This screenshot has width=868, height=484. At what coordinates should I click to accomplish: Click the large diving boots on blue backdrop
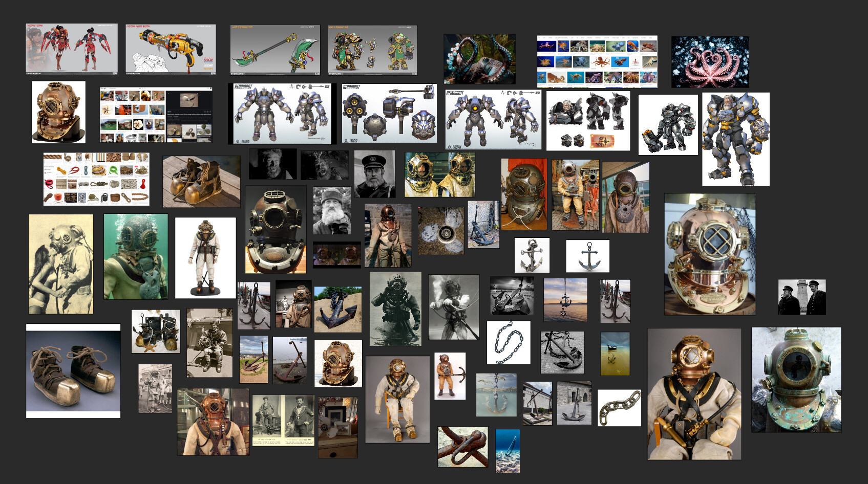[x=73, y=371]
